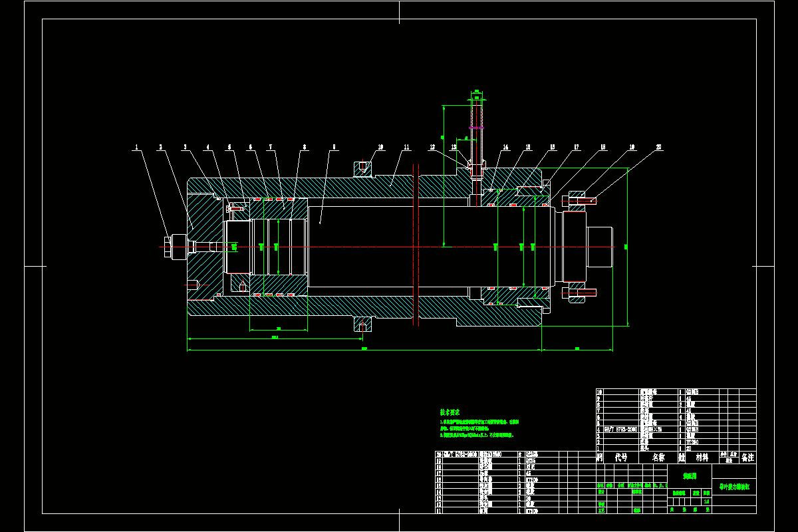The width and height of the screenshot is (798, 532).
Task: Pick callout number 17 on the drawing
Action: 577,146
